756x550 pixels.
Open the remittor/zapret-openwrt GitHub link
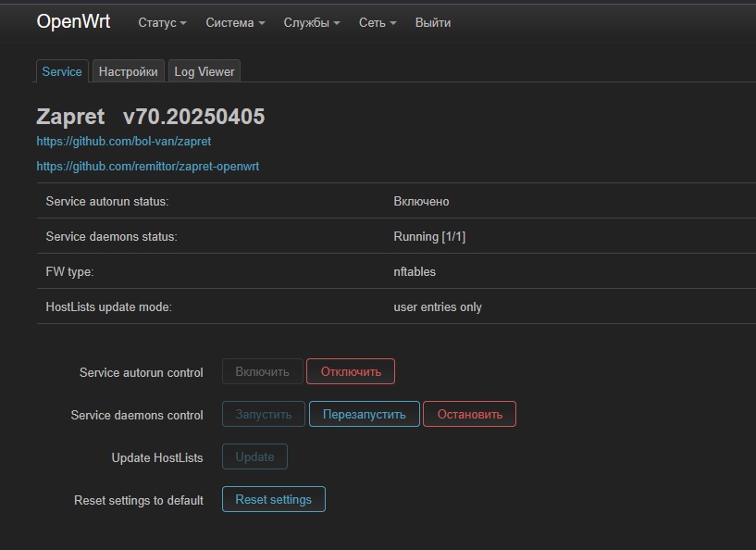pyautogui.click(x=148, y=167)
